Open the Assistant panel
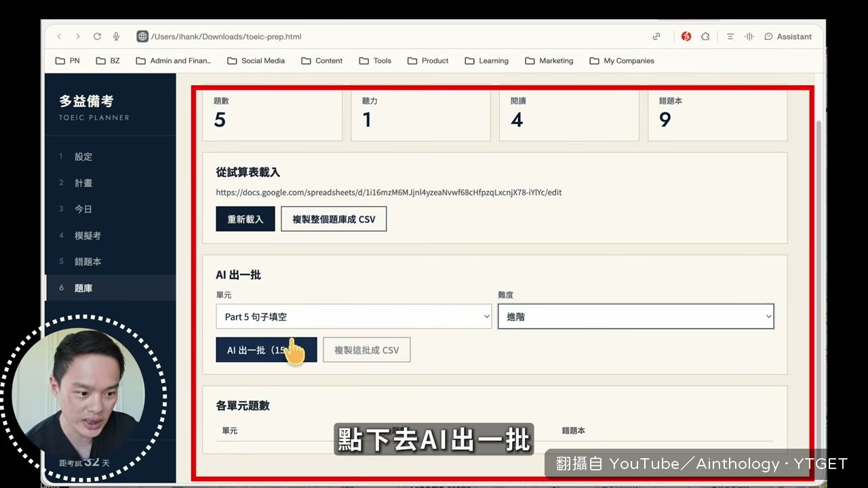The width and height of the screenshot is (868, 488). 788,37
